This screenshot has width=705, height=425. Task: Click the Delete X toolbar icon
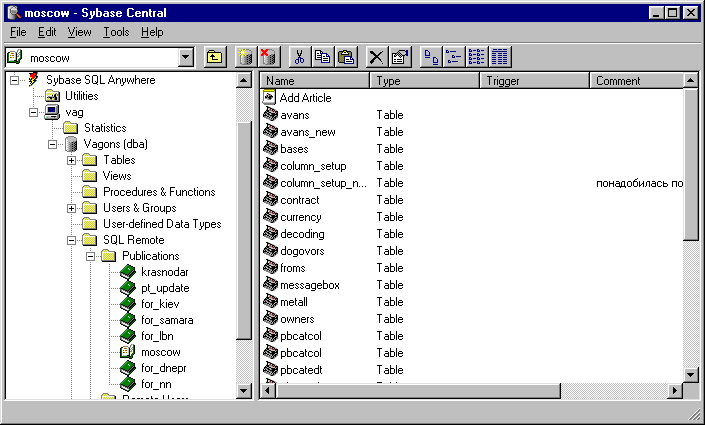(376, 57)
